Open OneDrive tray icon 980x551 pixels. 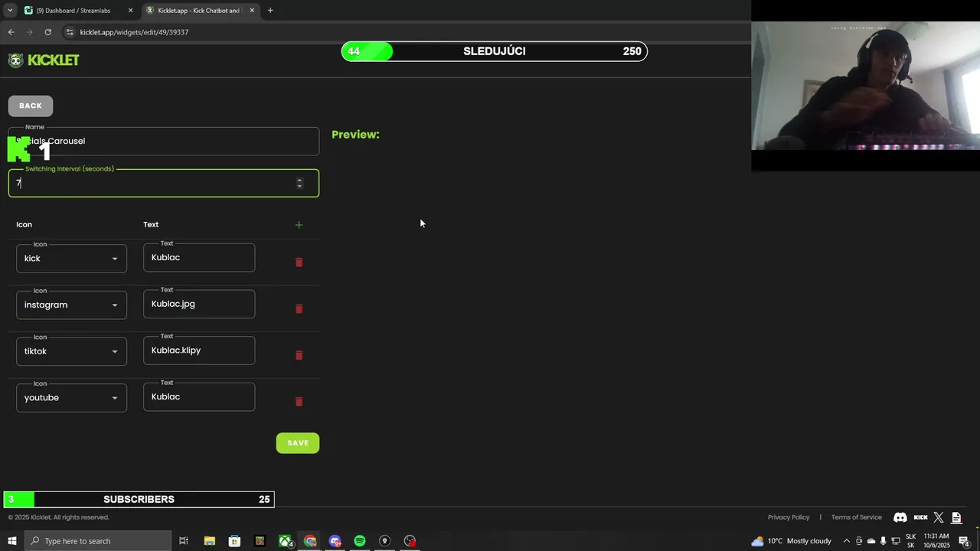871,541
